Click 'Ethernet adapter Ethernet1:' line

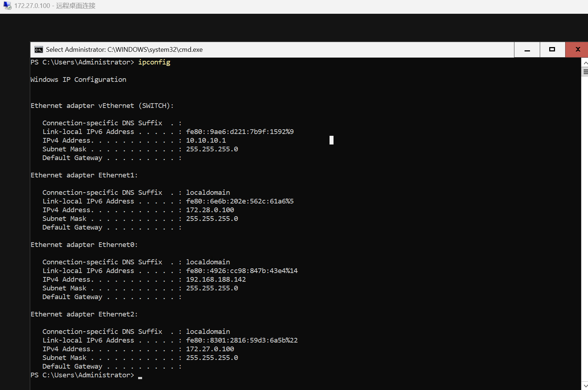[x=84, y=175]
